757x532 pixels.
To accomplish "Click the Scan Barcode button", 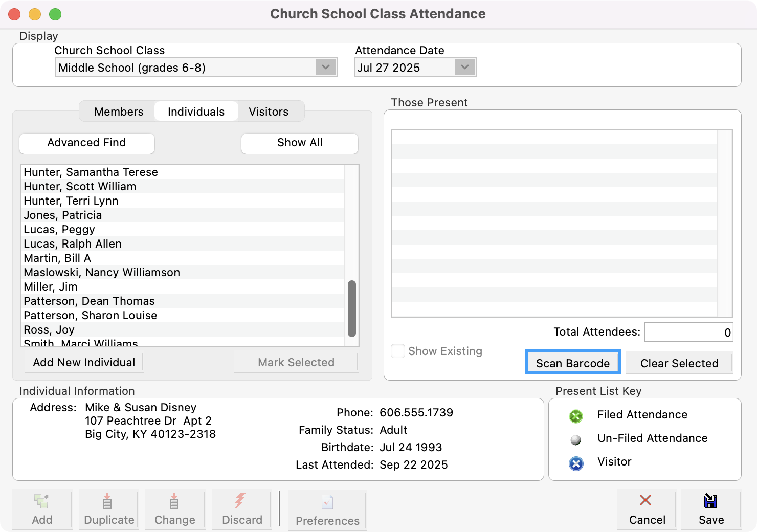I will (572, 362).
